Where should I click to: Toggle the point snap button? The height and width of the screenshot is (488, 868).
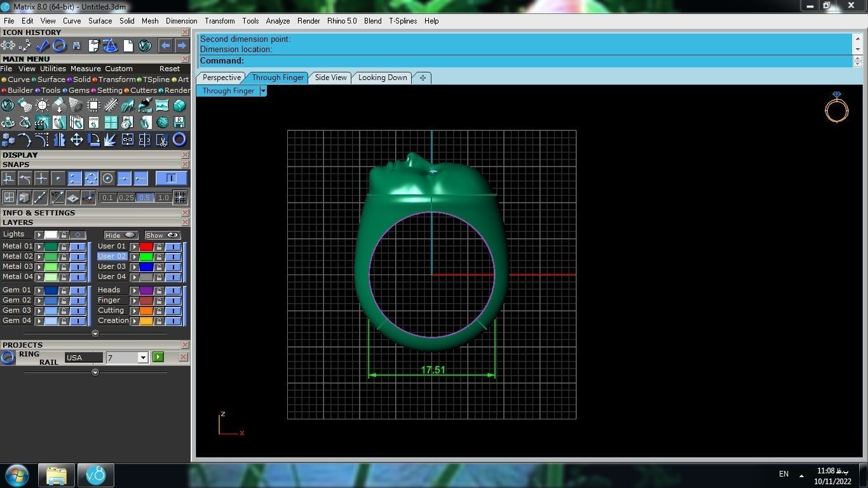[58, 179]
